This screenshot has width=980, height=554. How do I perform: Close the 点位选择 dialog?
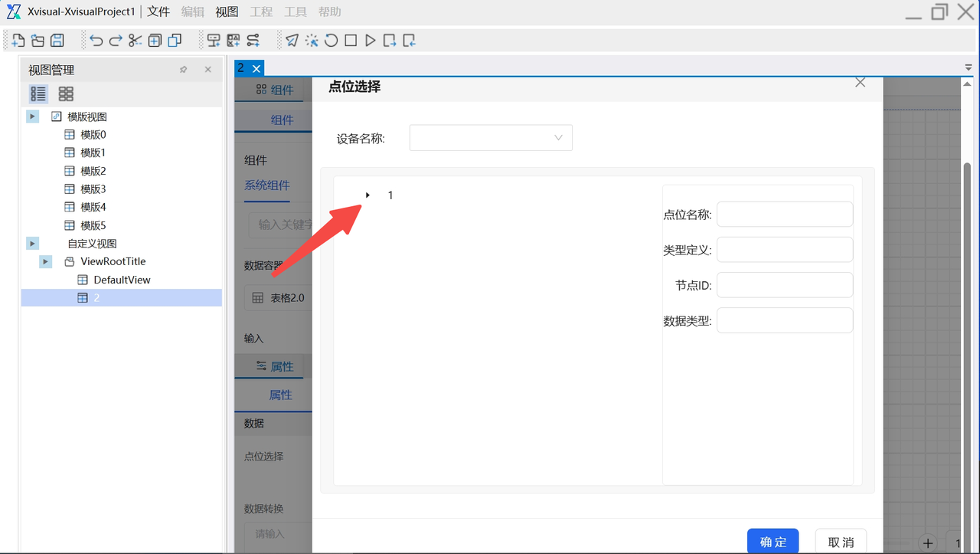(860, 83)
